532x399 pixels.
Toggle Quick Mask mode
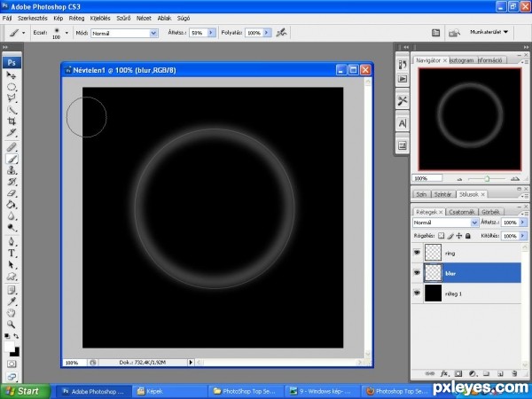(x=12, y=364)
